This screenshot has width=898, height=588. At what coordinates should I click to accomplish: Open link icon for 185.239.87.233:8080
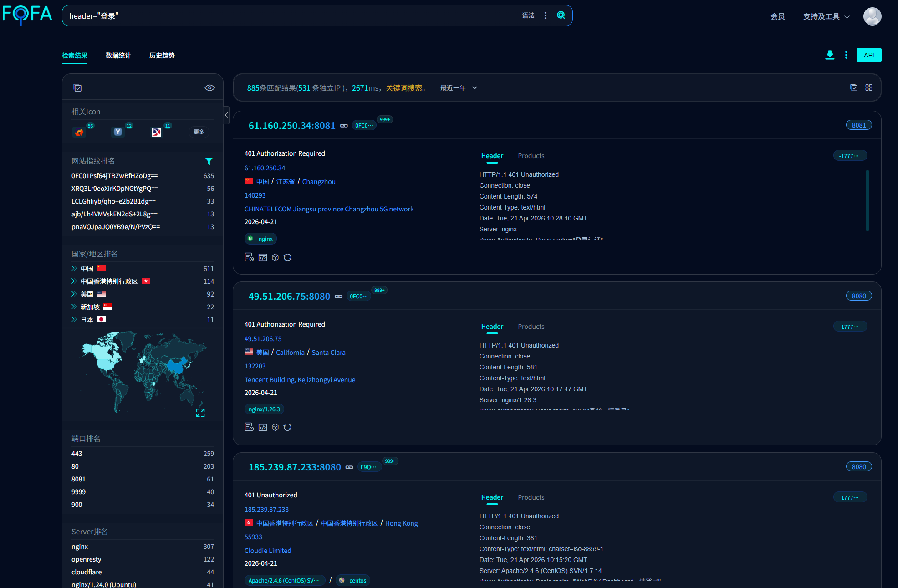point(349,467)
